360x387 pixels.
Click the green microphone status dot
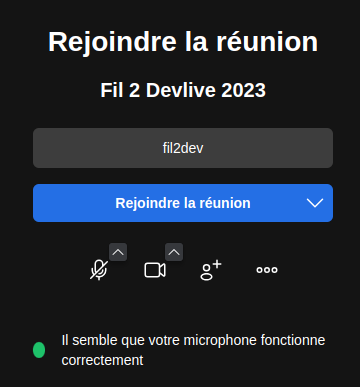(x=39, y=350)
